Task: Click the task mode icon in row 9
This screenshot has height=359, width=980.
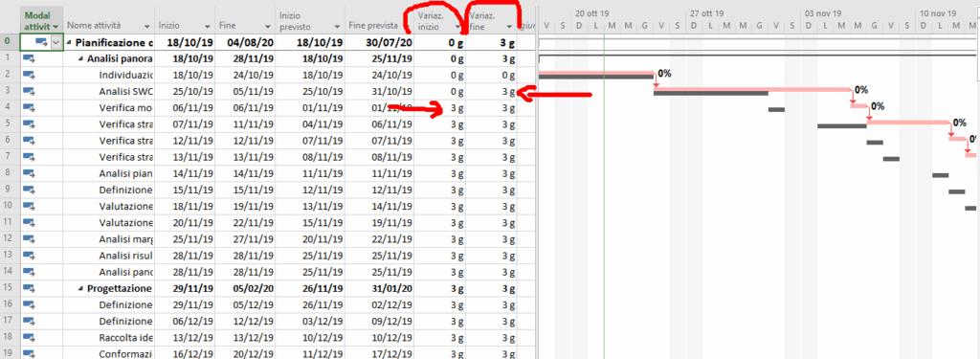Action: click(29, 191)
